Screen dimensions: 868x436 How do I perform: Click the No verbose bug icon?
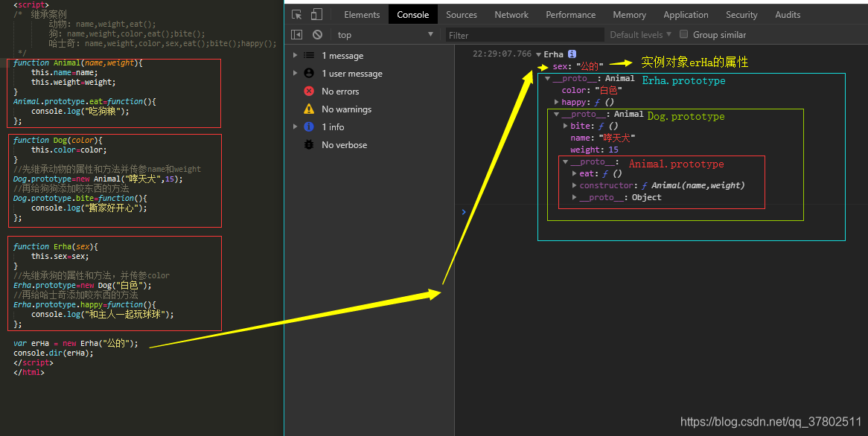[x=309, y=145]
